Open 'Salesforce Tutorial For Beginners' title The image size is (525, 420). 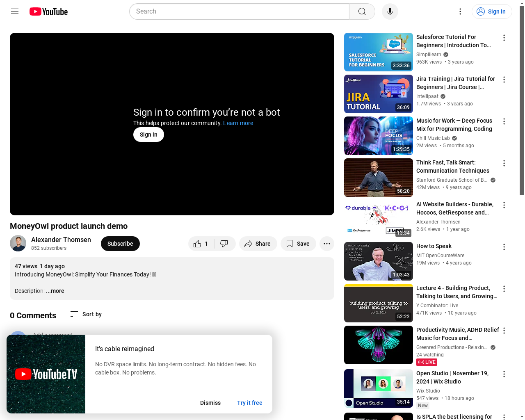coord(454,41)
